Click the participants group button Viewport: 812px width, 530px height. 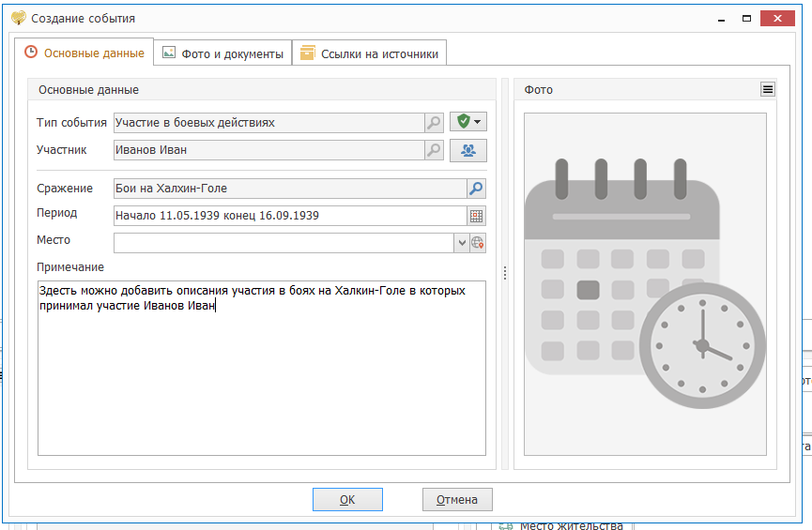467,150
